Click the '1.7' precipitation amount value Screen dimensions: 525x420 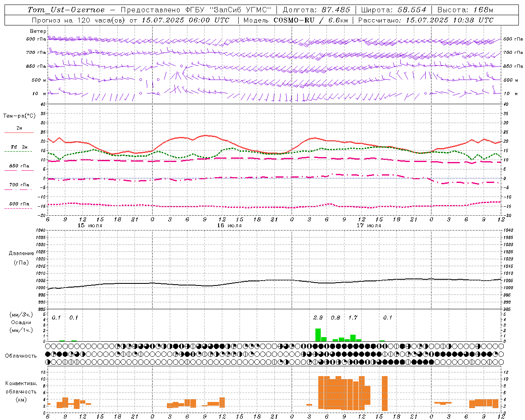(x=353, y=317)
